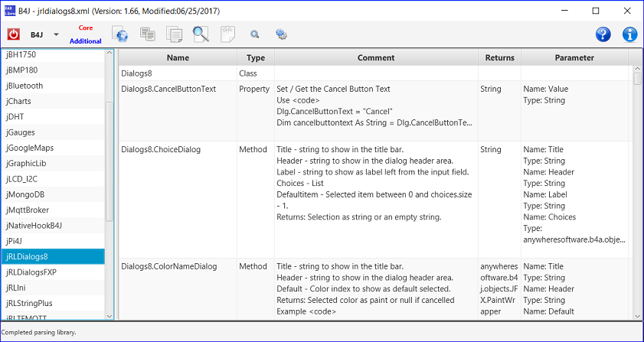644x342 pixels.
Task: Select jNativeHookB4J library
Action: [53, 226]
